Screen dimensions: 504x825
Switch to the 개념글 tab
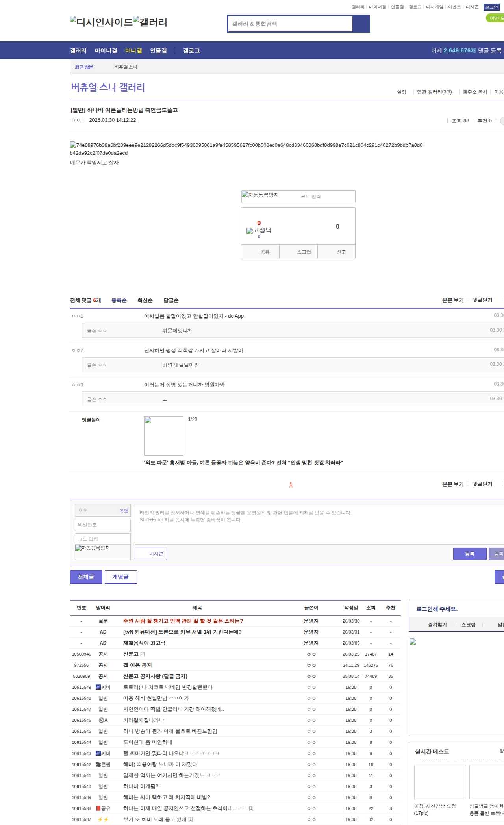(x=120, y=577)
